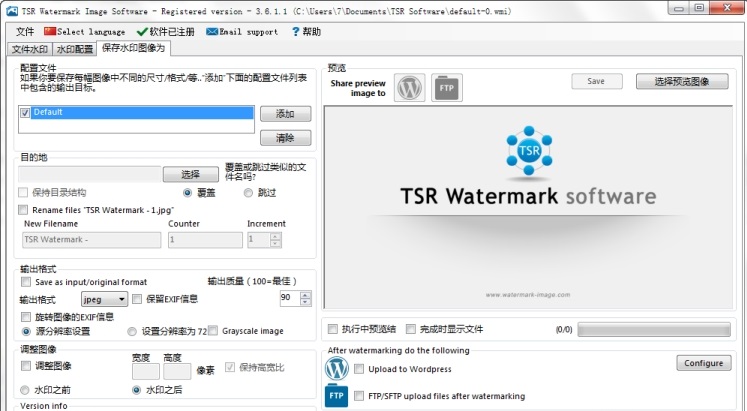
Task: Click the Counter input field
Action: (205, 240)
